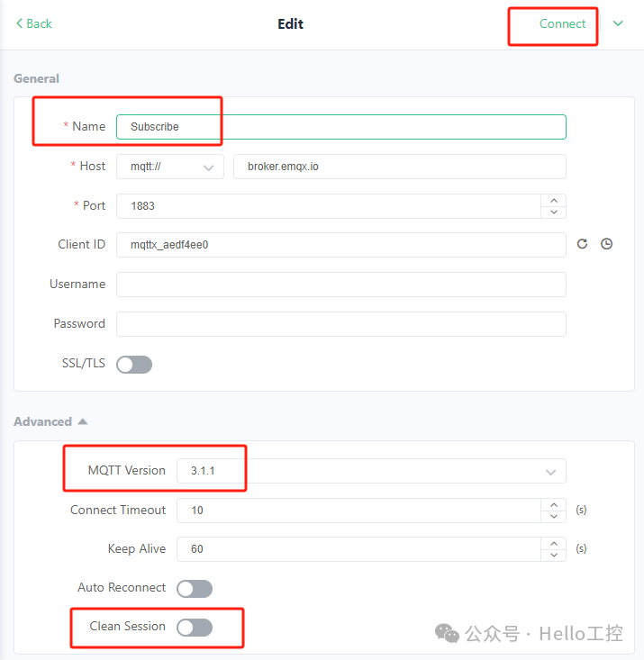This screenshot has width=644, height=660.
Task: Enable the SSL/TLS switch
Action: 134,365
